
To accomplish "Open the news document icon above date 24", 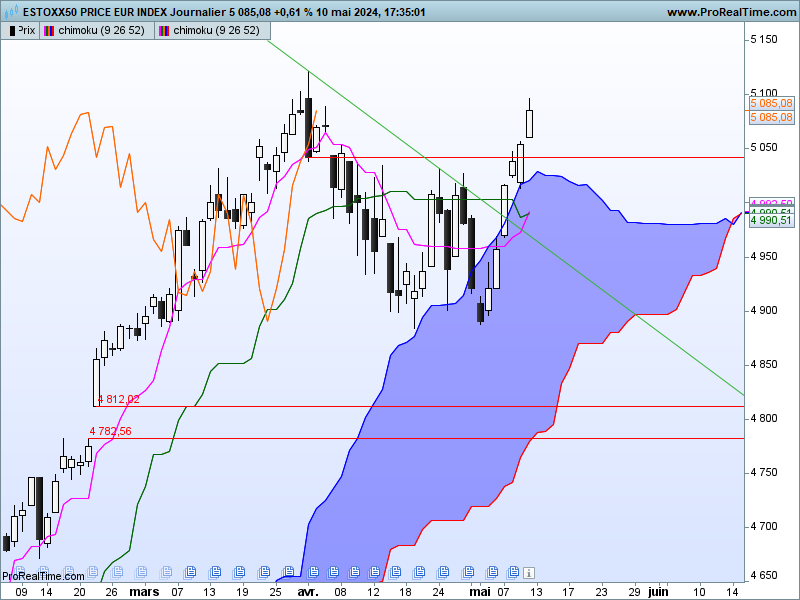I will [x=443, y=572].
